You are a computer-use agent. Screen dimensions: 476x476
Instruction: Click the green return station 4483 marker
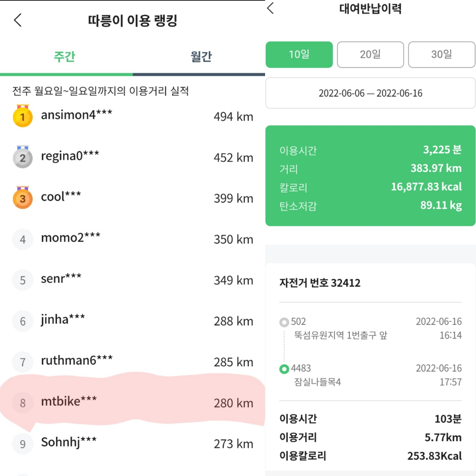click(x=284, y=369)
